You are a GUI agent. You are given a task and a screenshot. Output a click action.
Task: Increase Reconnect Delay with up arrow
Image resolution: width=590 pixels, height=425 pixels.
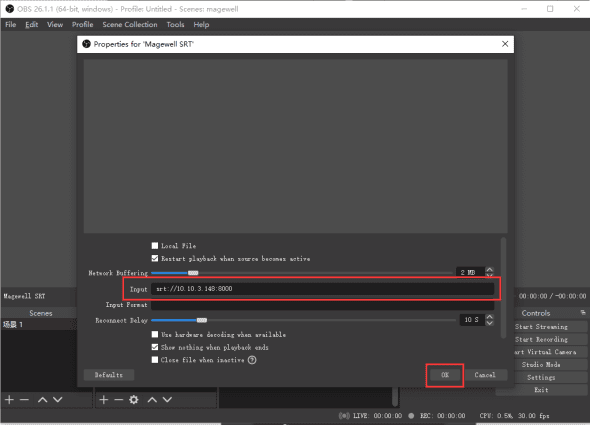coord(490,317)
